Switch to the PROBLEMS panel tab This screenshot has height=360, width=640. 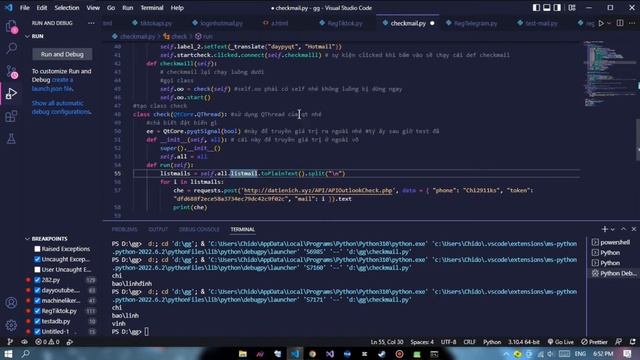[124, 229]
